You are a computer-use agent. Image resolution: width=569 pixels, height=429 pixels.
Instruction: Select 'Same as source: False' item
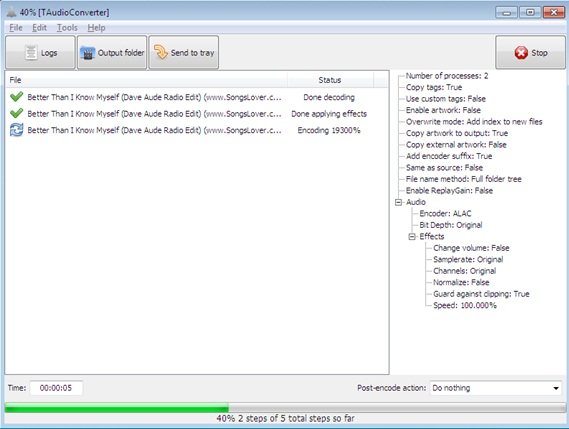point(444,168)
